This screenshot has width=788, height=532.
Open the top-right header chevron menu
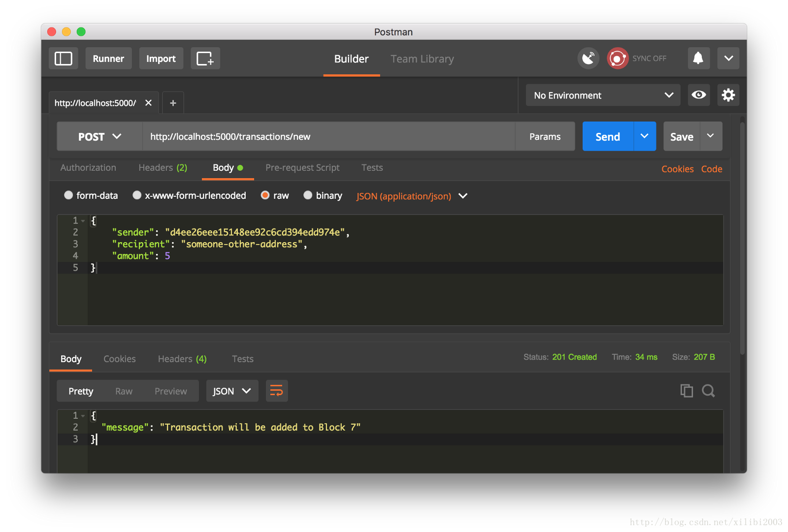coord(728,59)
